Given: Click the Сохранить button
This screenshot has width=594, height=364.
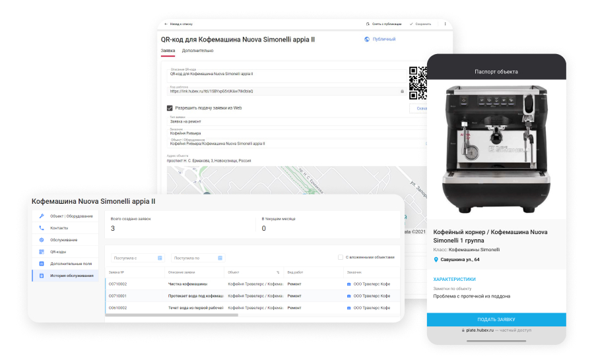Looking at the screenshot, I should pos(420,24).
